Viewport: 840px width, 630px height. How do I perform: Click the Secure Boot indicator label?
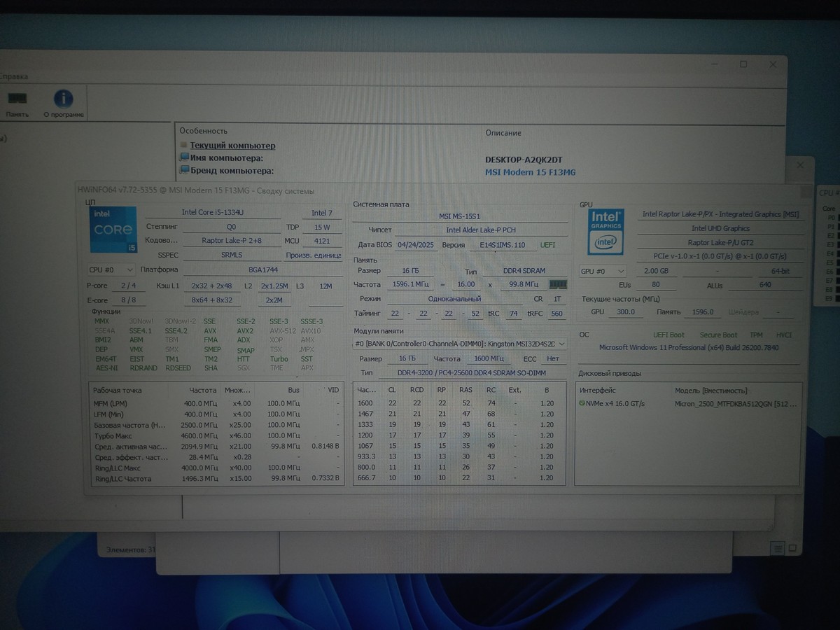coord(718,335)
